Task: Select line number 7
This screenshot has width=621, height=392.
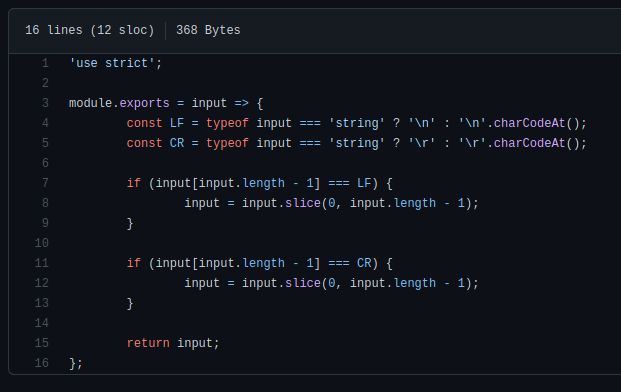Action: [45, 183]
